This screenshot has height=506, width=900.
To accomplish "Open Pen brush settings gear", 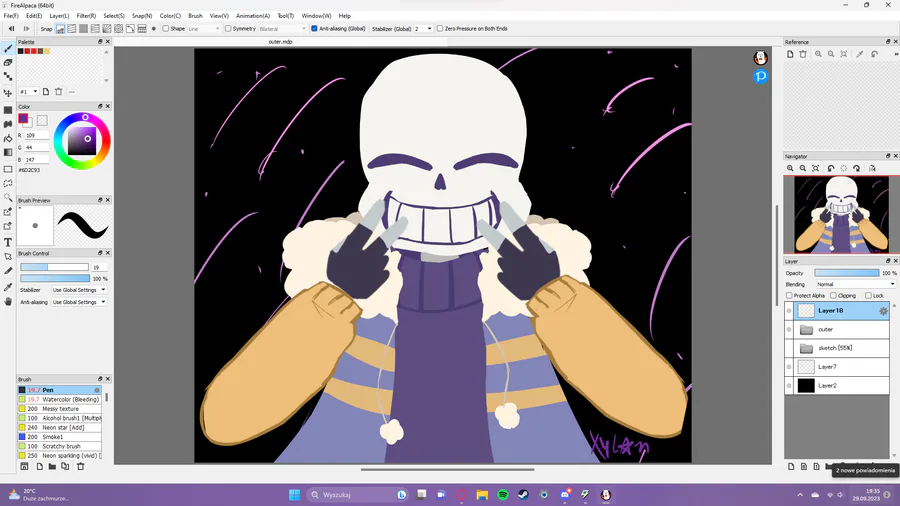I will pos(96,390).
